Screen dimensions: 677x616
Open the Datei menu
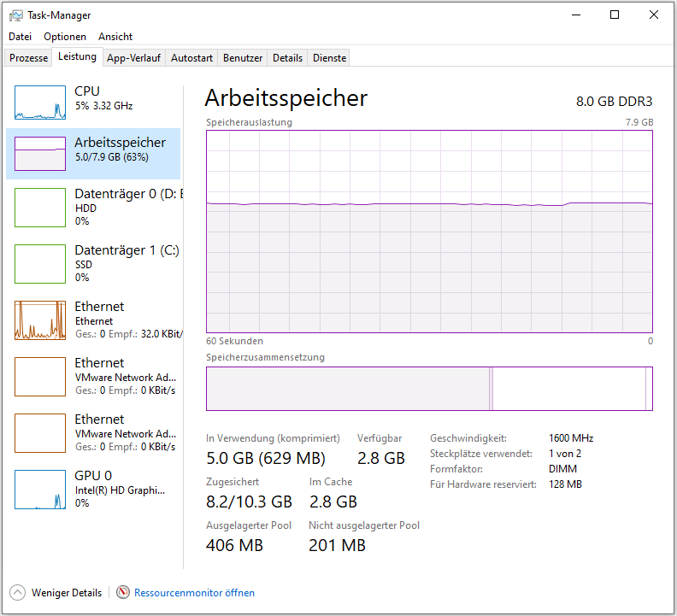click(21, 37)
